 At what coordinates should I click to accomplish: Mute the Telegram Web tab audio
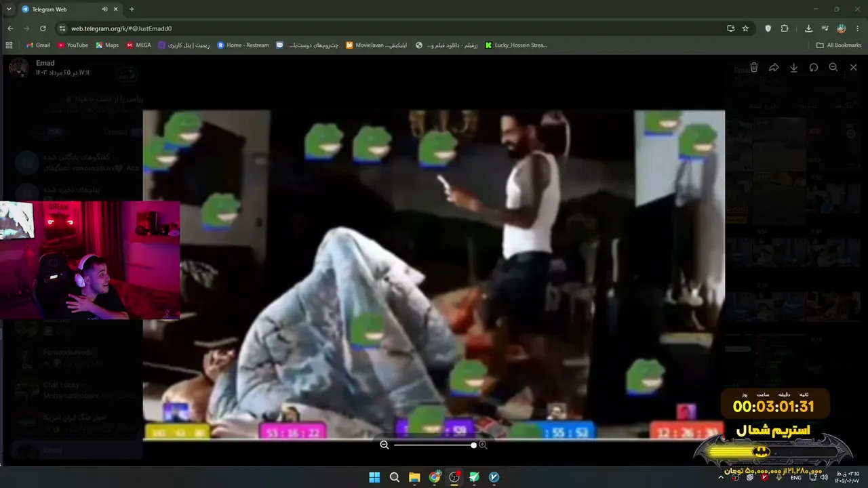pyautogui.click(x=104, y=9)
